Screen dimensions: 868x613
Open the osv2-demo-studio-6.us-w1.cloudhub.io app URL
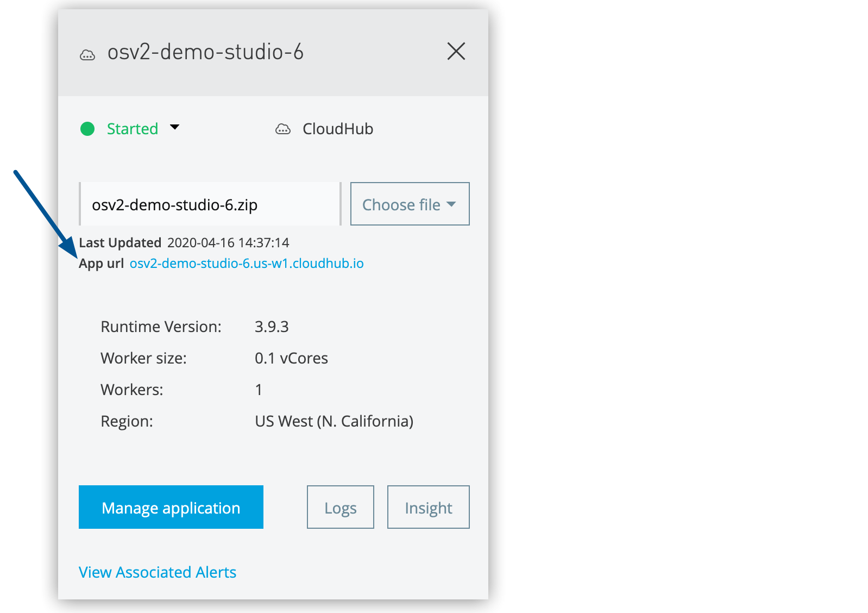point(247,264)
